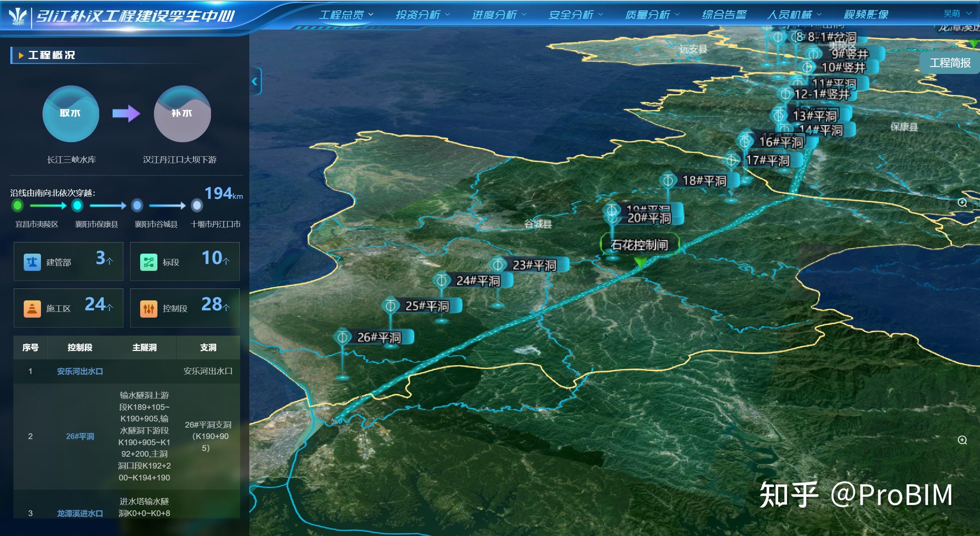This screenshot has height=536, width=980.
Task: Click the upper zoom magnifier icon
Action: 962,203
